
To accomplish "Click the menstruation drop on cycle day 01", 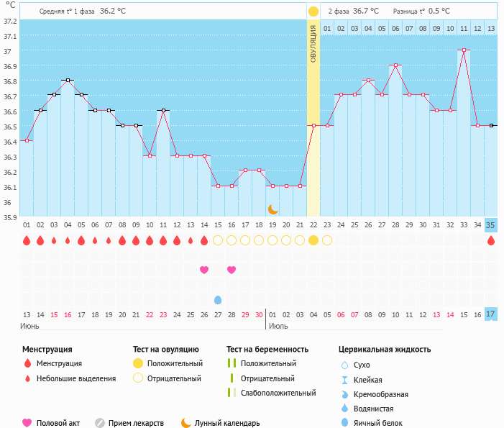I will click(x=27, y=240).
